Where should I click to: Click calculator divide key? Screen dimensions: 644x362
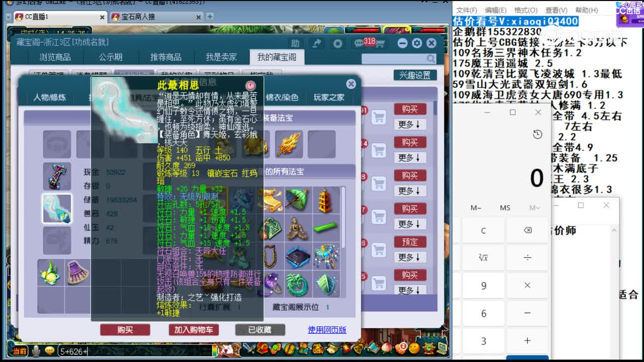527,257
